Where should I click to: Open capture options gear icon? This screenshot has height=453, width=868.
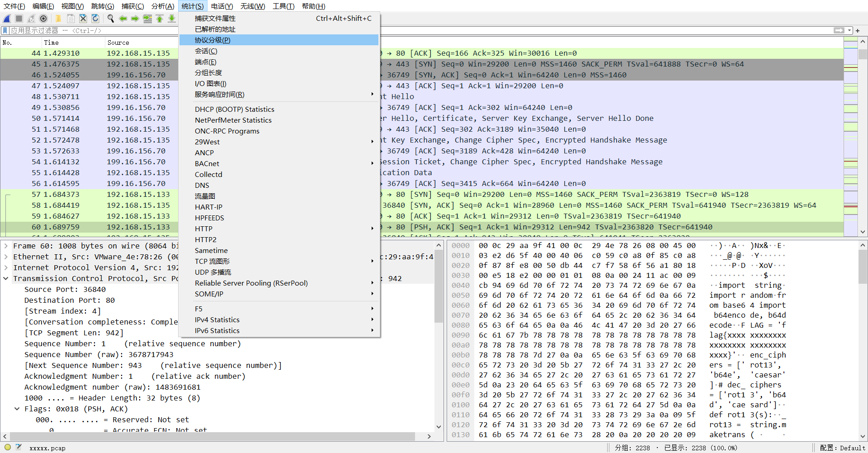tap(43, 19)
